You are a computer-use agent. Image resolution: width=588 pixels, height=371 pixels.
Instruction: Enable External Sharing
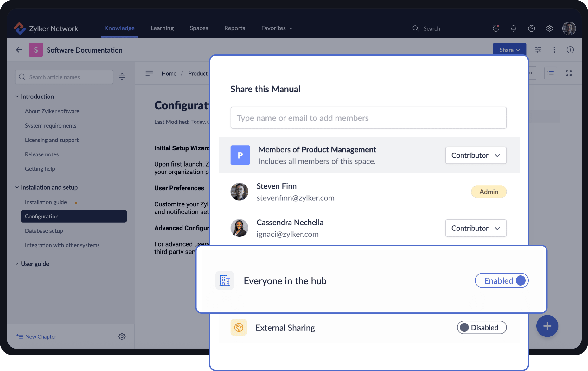point(482,327)
